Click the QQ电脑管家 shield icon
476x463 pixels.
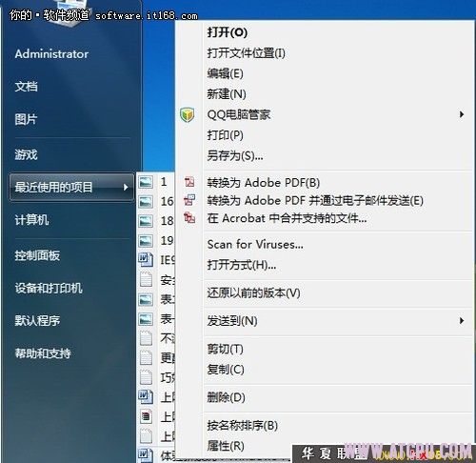pos(188,114)
